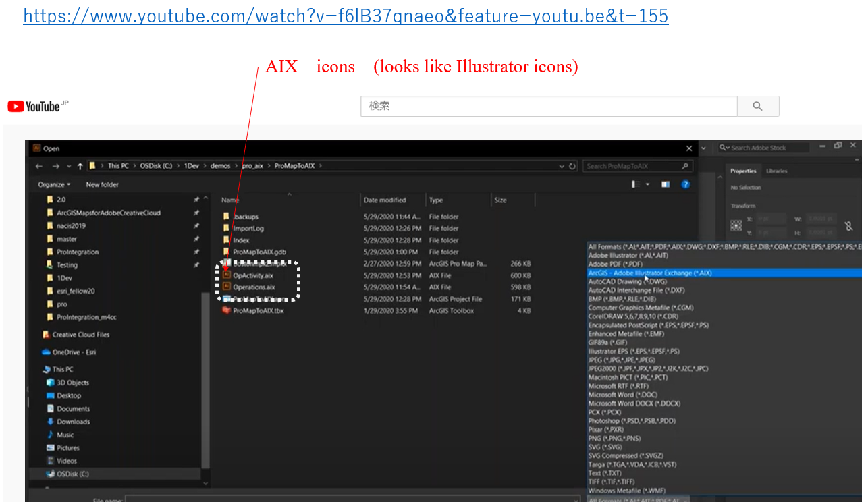Select the '.backups' folder icon
The width and height of the screenshot is (868, 502).
click(x=226, y=217)
